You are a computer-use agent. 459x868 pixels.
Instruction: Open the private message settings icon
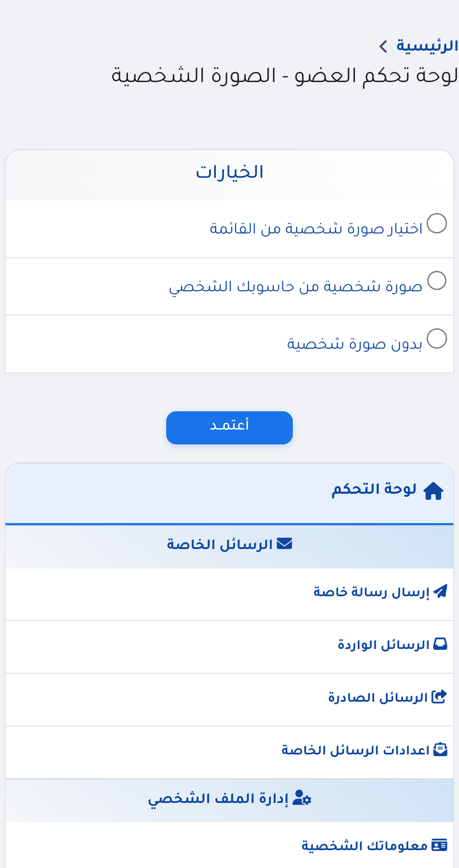coord(441,748)
